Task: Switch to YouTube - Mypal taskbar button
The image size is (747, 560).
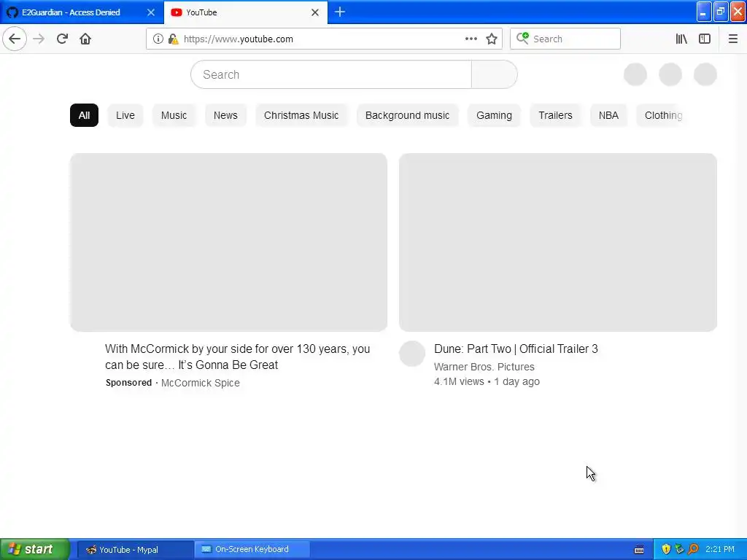Action: (x=135, y=550)
